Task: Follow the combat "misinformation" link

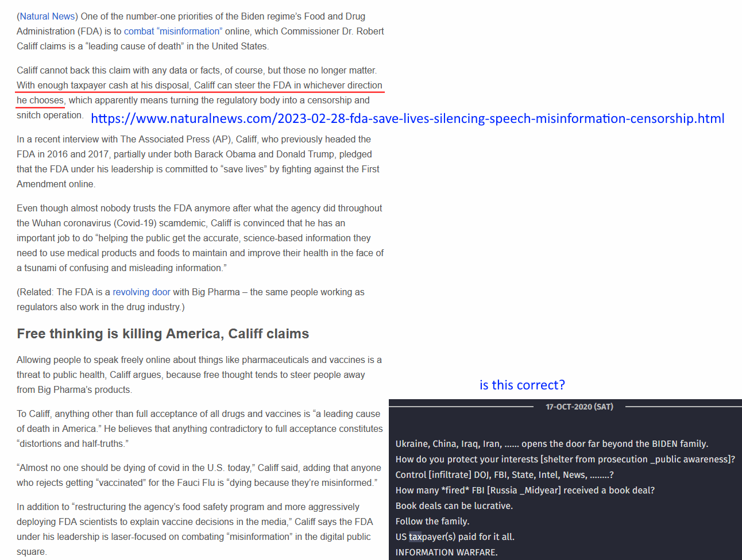Action: click(173, 31)
